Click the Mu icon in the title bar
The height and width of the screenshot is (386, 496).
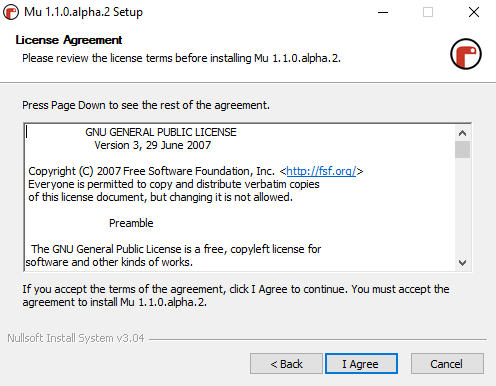tap(11, 12)
